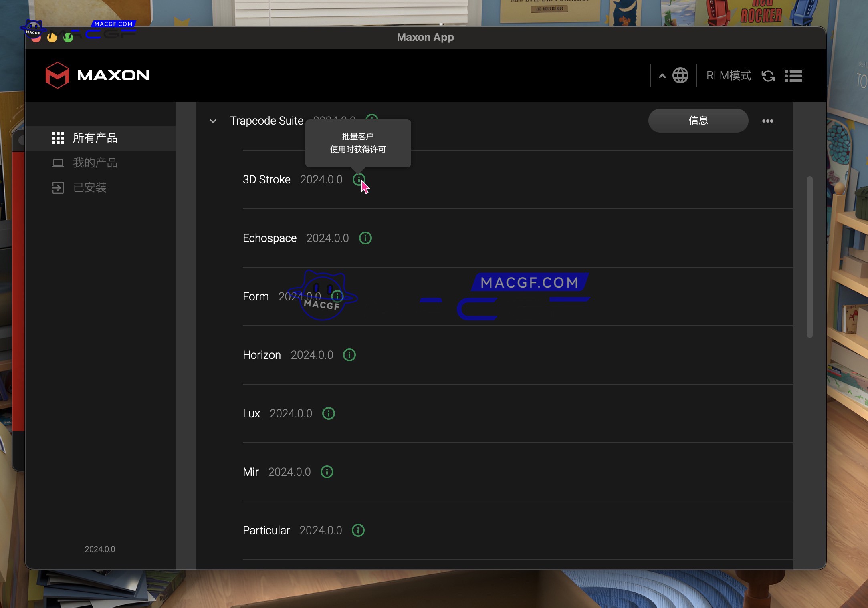Click the Form product row name

(256, 296)
